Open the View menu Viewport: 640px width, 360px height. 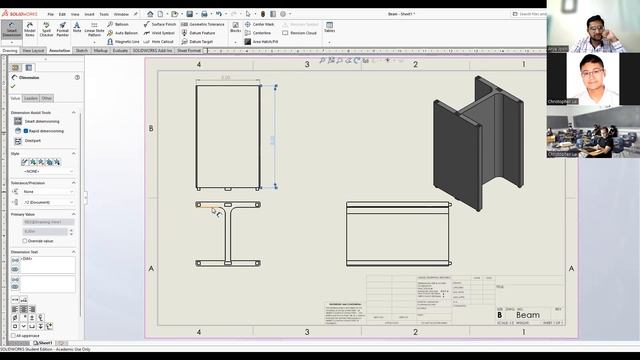coord(75,14)
